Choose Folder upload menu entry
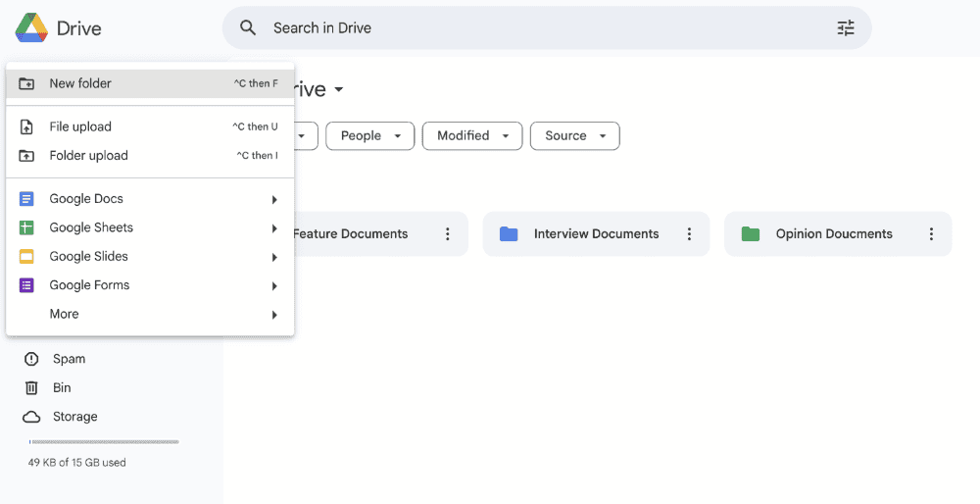The height and width of the screenshot is (504, 980). [x=88, y=155]
